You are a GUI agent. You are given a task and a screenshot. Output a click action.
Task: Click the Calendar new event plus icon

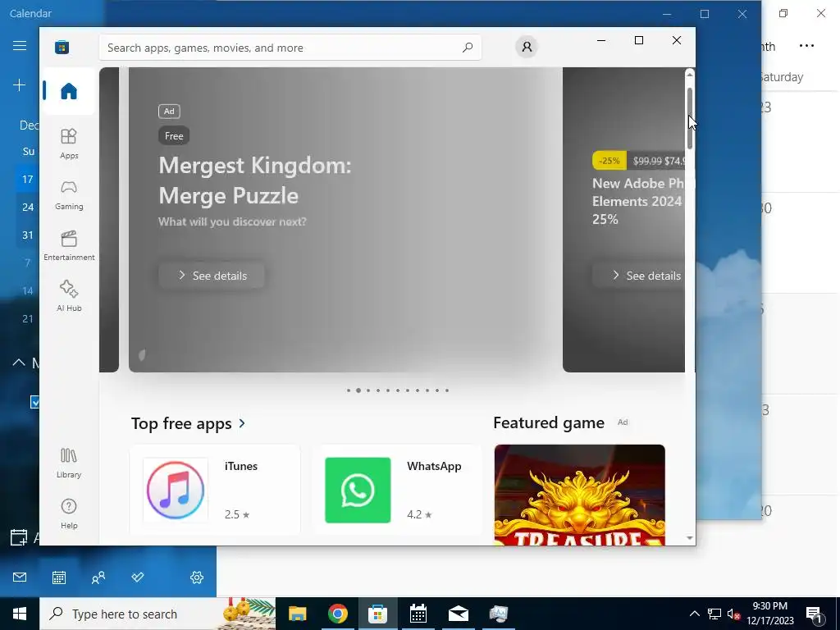pyautogui.click(x=20, y=84)
